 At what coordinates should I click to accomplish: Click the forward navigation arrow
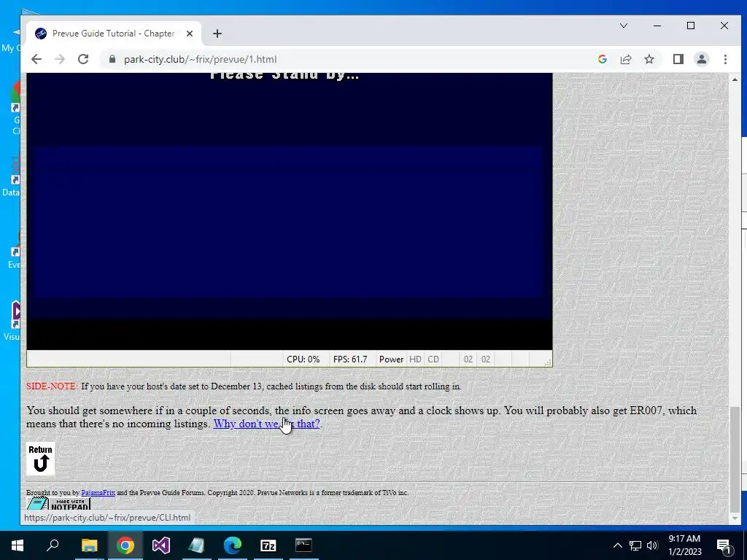(60, 59)
